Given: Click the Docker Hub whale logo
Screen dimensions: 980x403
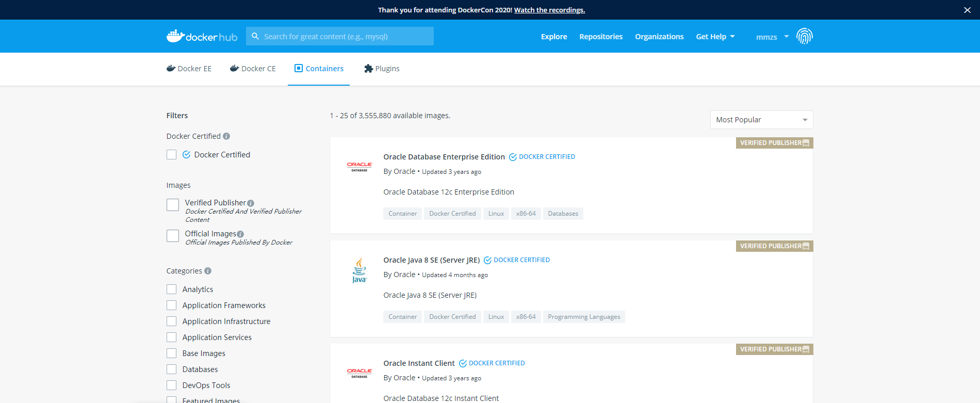Looking at the screenshot, I should point(202,36).
